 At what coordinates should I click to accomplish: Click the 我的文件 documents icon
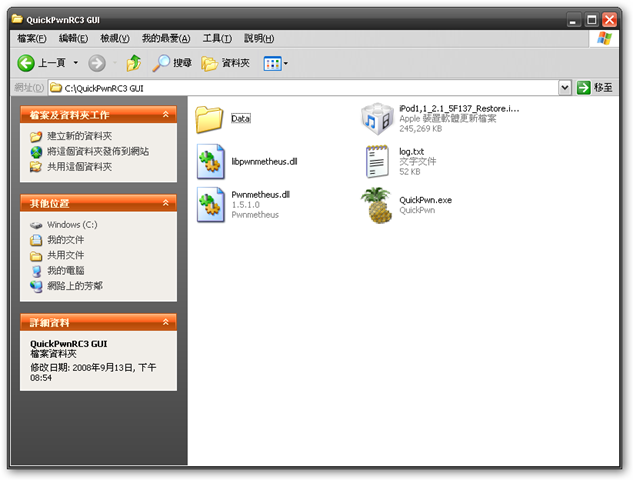pos(36,240)
